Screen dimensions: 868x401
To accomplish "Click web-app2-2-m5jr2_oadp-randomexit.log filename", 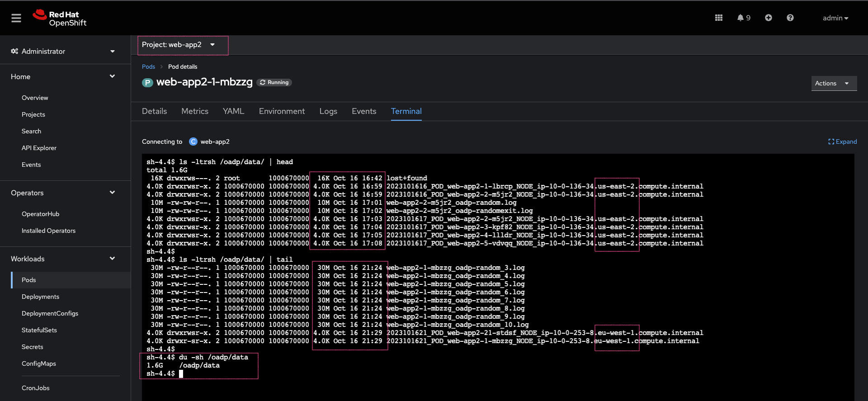I will (x=460, y=211).
